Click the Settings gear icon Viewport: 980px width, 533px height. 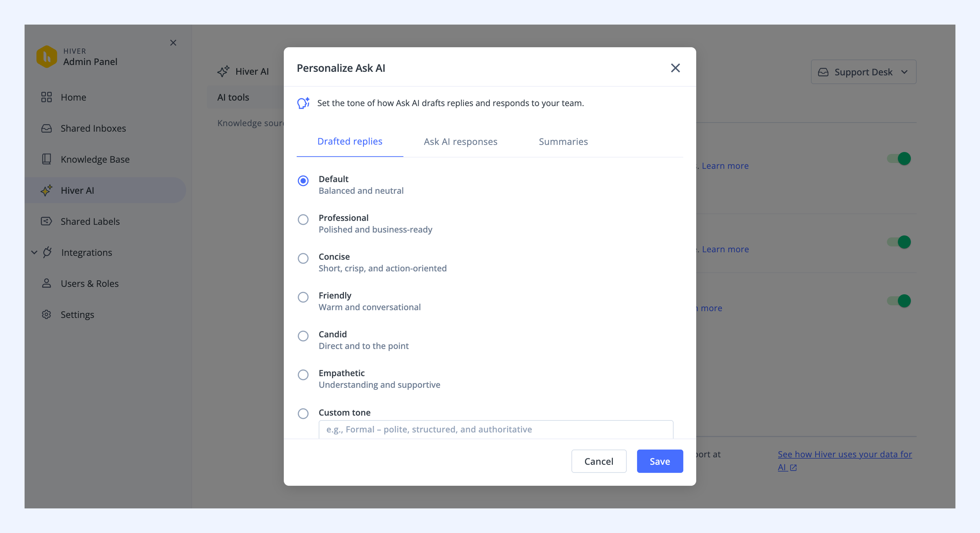point(47,314)
